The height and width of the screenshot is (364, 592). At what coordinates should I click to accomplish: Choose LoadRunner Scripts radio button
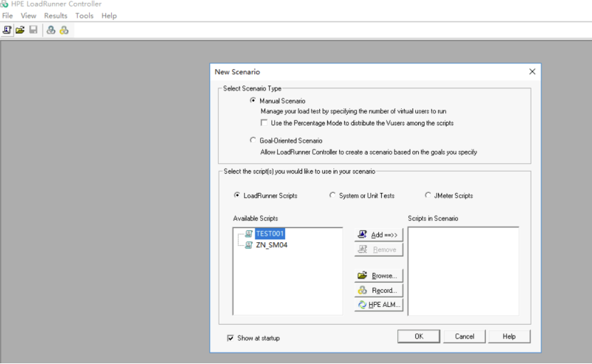pyautogui.click(x=237, y=195)
